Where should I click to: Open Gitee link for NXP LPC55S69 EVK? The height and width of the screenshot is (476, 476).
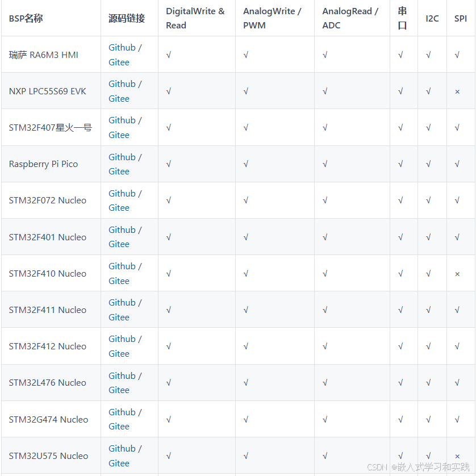[119, 99]
